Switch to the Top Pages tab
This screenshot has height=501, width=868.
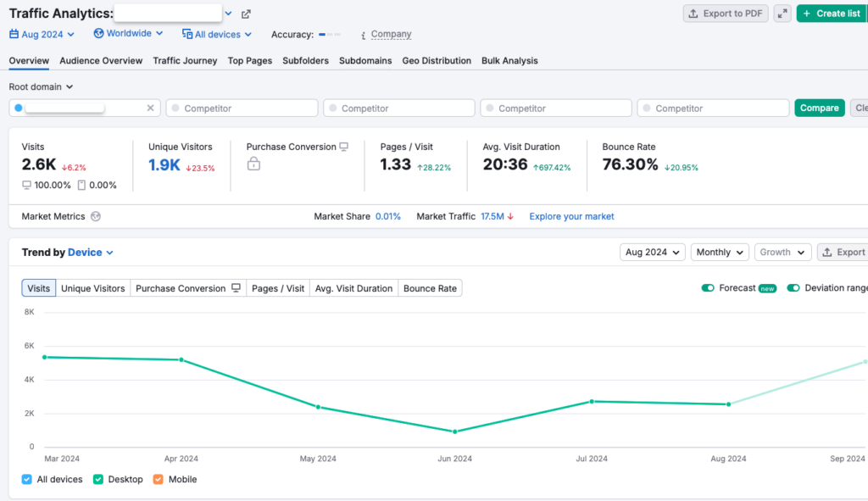pos(249,60)
